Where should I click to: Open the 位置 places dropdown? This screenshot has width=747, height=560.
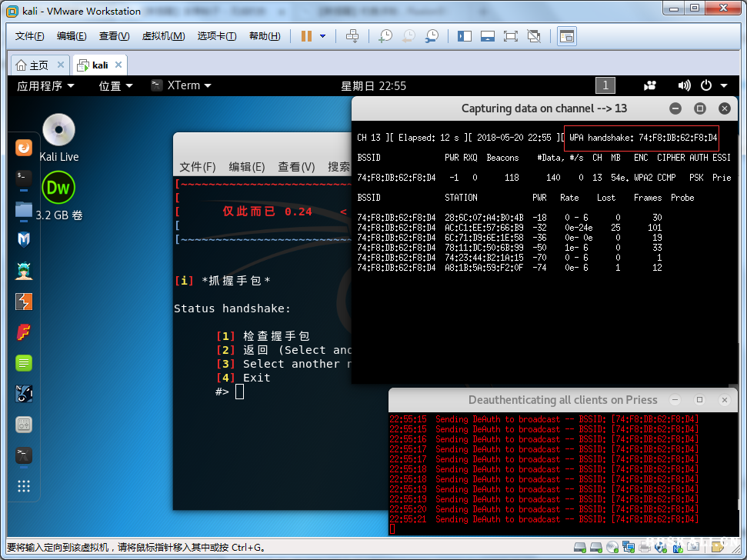pos(115,86)
